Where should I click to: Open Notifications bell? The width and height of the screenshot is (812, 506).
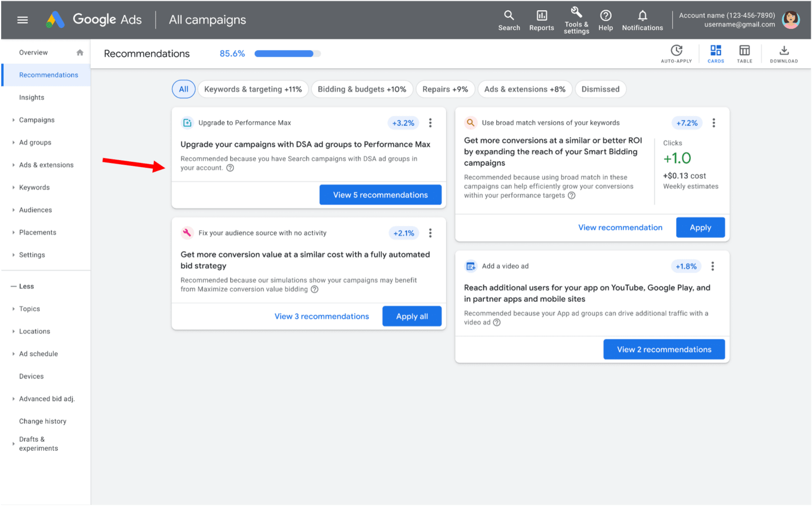(642, 20)
